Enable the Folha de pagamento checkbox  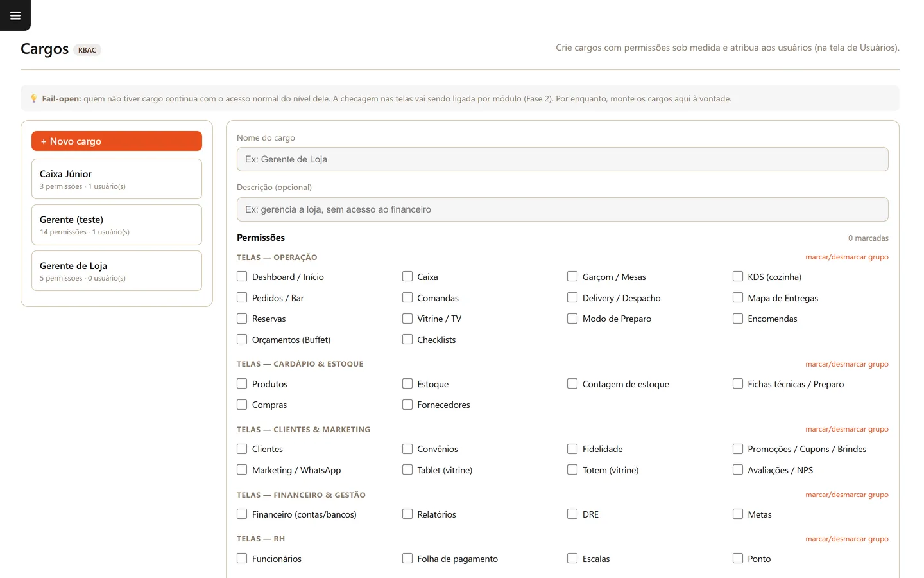coord(407,558)
